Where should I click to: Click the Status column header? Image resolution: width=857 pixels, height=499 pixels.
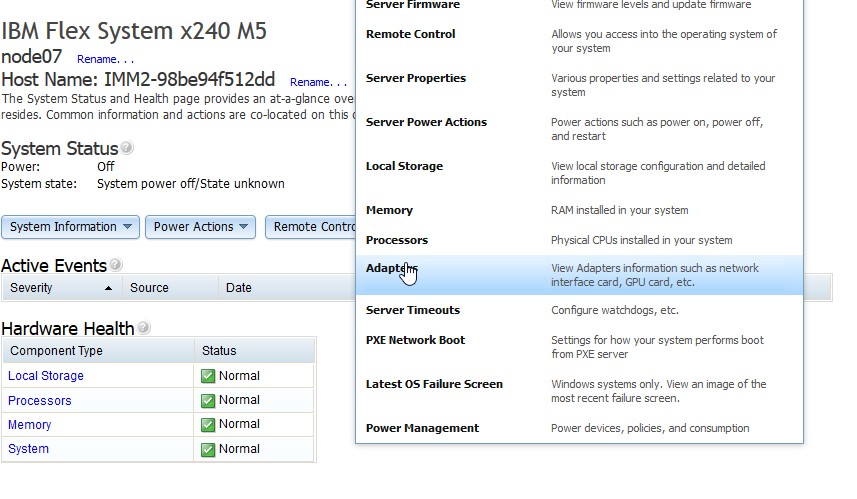click(255, 351)
